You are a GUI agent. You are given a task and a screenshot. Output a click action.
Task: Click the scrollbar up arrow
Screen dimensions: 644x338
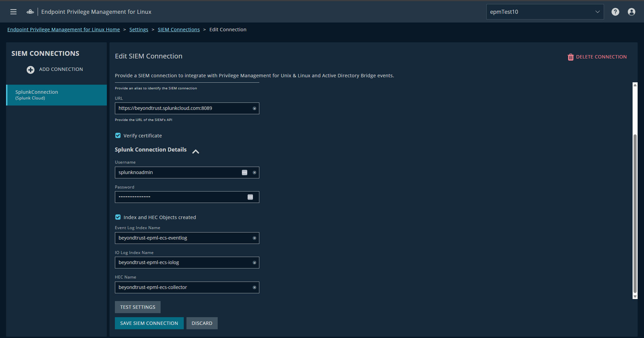pos(635,85)
